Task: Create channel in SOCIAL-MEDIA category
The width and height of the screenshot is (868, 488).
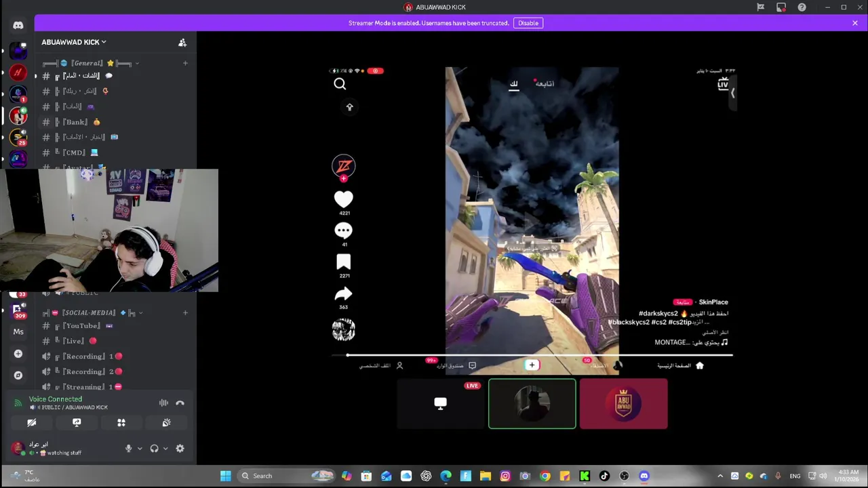Action: [185, 312]
